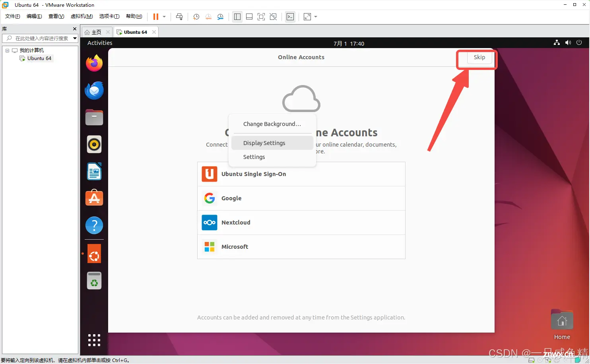Screen dimensions: 590x364
Task: Click the Unity mode toolbar icon
Action: point(273,17)
